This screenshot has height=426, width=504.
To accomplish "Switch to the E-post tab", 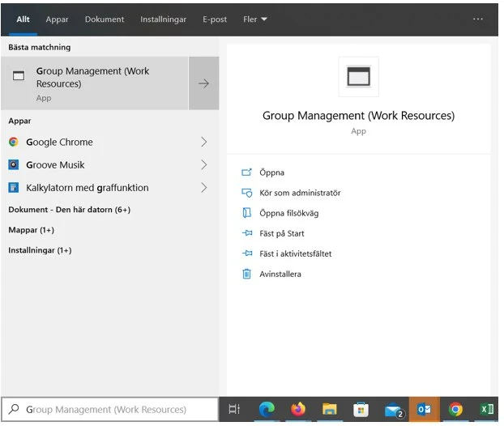I will [x=215, y=19].
